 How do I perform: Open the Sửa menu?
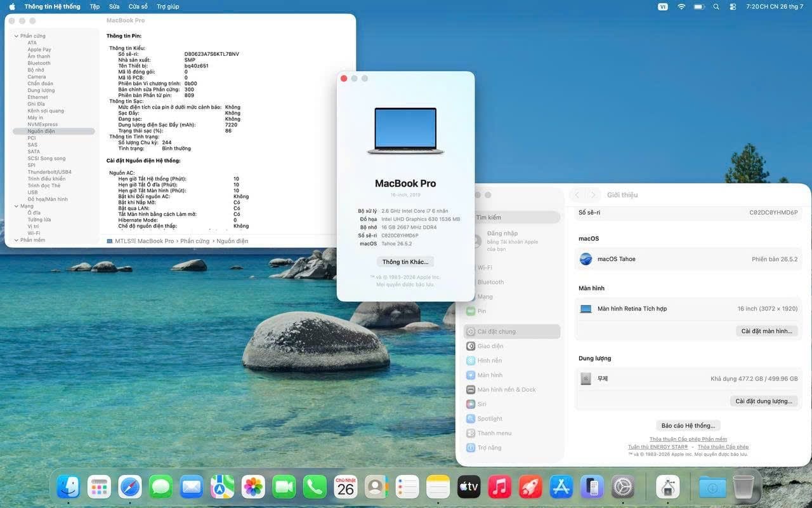114,6
